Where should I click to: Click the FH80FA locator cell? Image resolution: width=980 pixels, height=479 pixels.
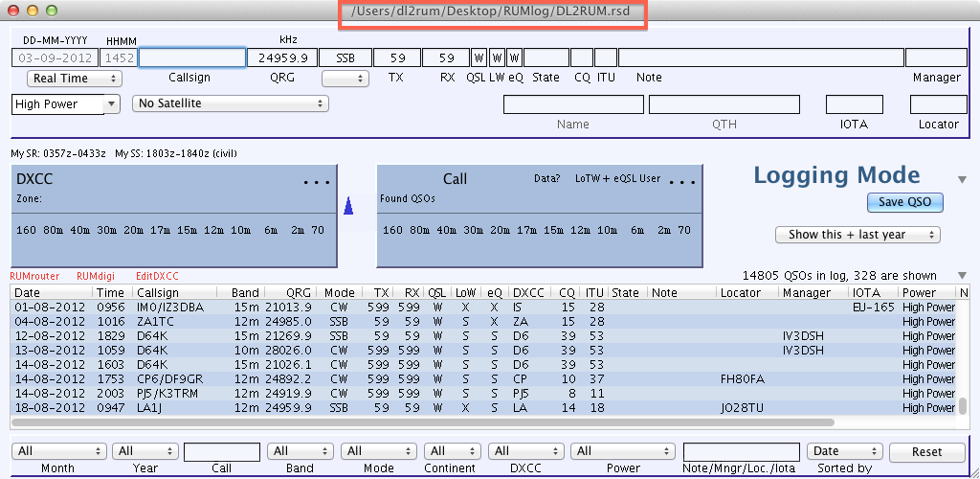tap(742, 379)
